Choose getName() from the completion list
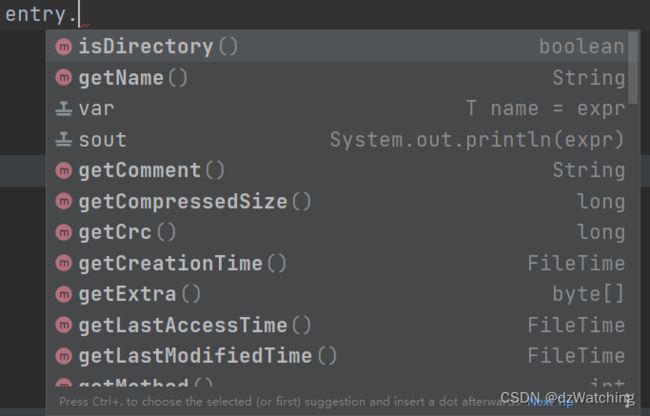Image resolution: width=650 pixels, height=416 pixels. (x=337, y=77)
